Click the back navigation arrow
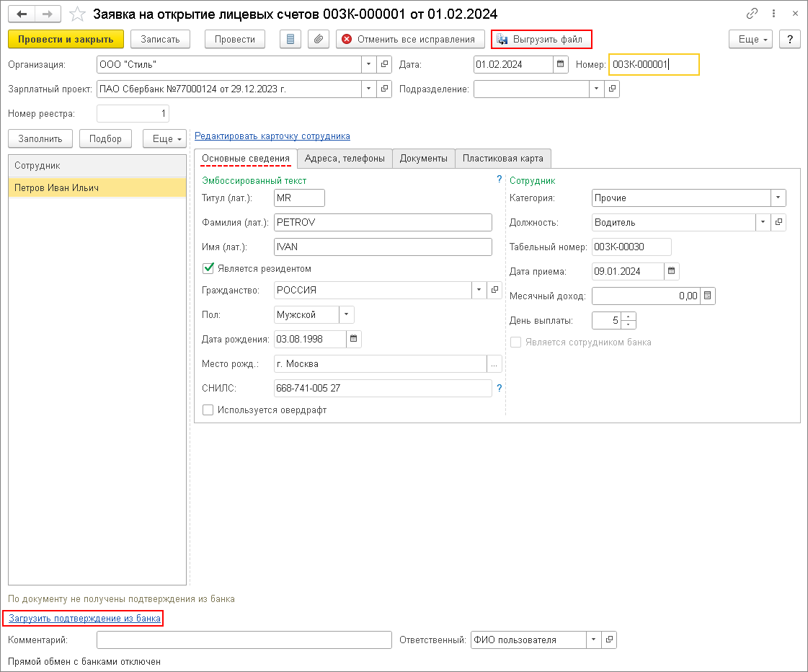The image size is (808, 672). point(22,14)
